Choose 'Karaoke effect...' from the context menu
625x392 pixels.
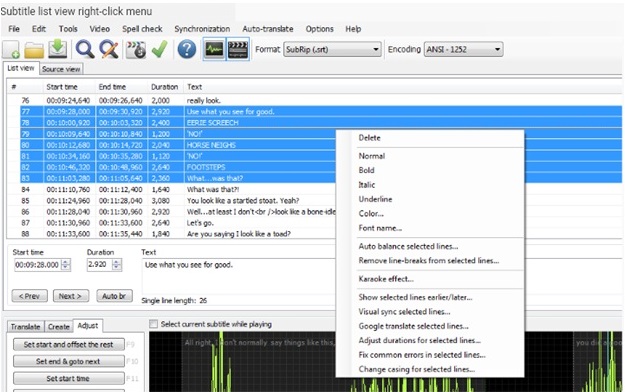(x=386, y=279)
